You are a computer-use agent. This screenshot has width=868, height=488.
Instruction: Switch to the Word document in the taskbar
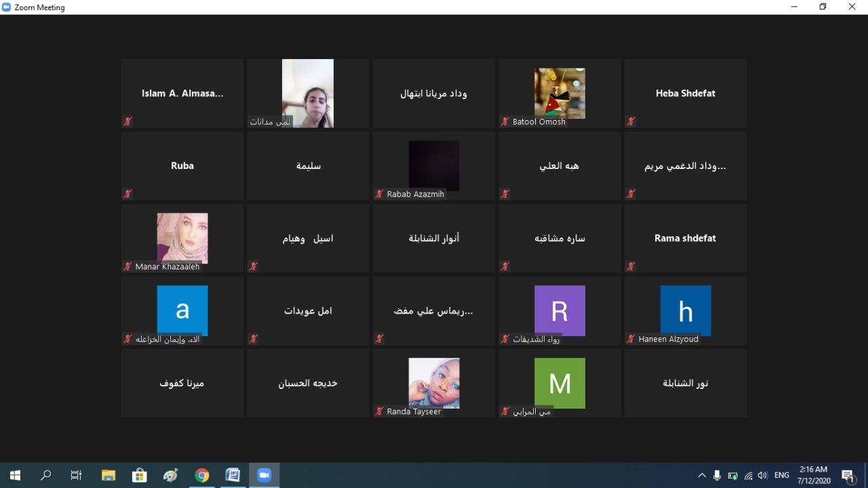pos(233,475)
